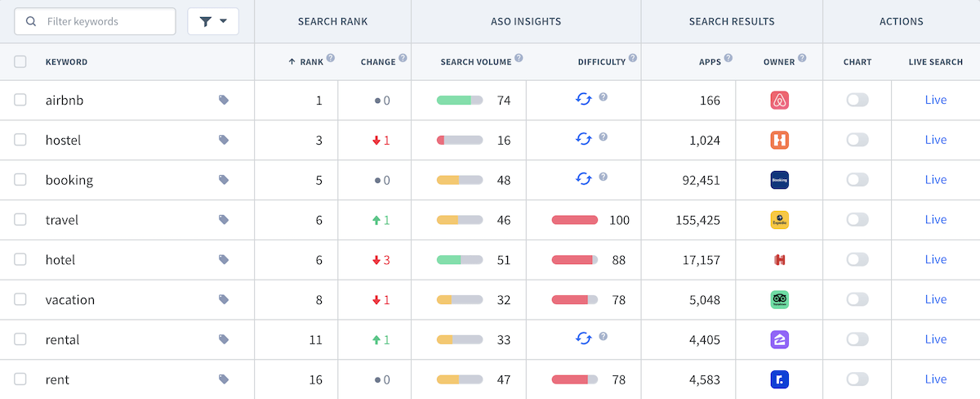Sort by the Apps column header
The image size is (980, 399).
point(710,62)
